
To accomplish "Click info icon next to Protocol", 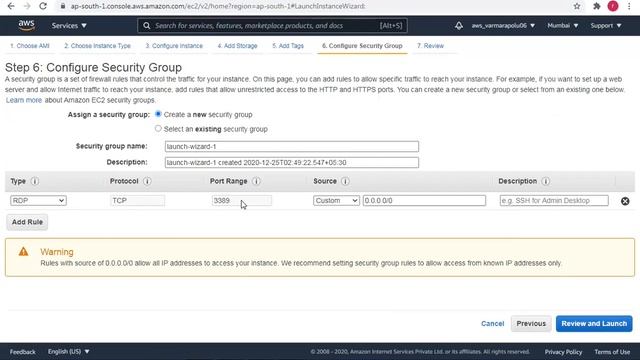I will tap(147, 181).
